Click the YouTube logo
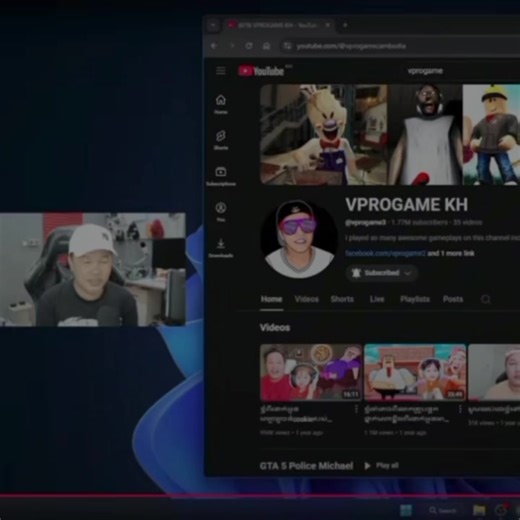The image size is (520, 520). coord(261,71)
